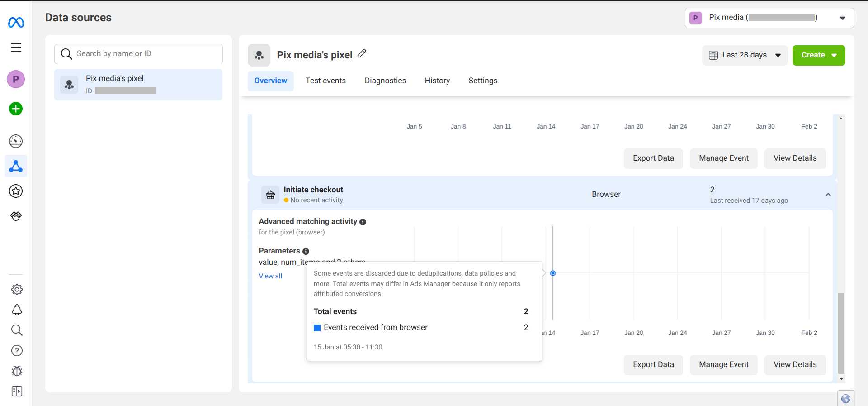The image size is (868, 406).
Task: Click Advanced matching activity info icon
Action: tap(363, 222)
